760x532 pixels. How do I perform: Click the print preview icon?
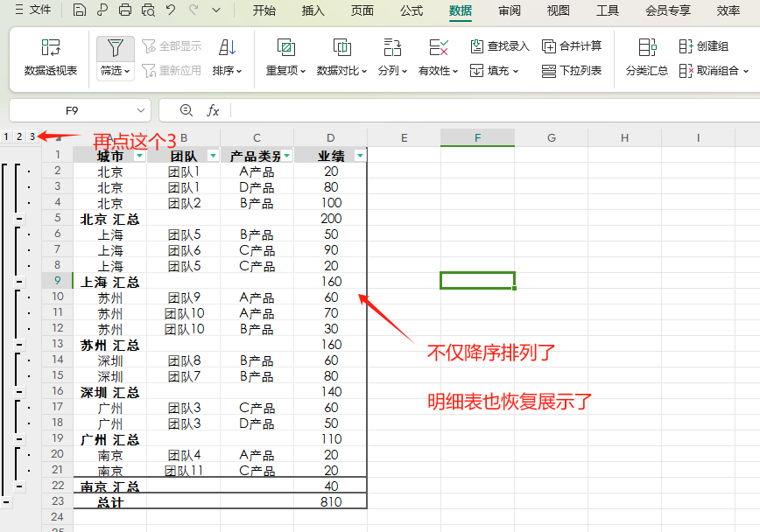click(148, 10)
